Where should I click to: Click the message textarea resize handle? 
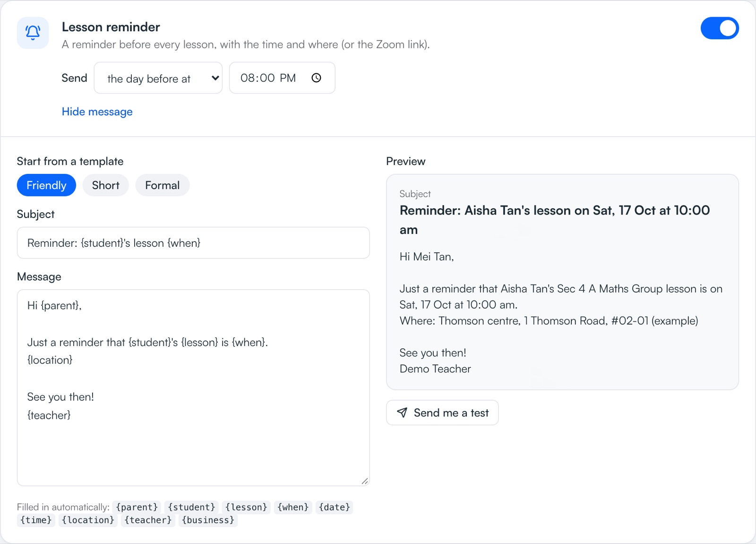coord(364,481)
